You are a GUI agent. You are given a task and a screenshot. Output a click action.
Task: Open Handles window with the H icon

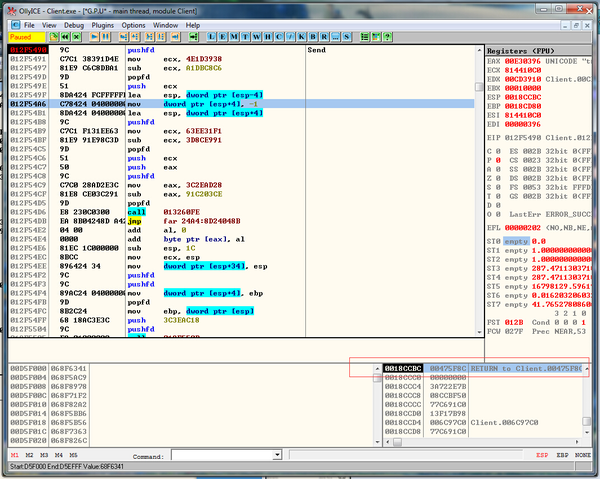[x=268, y=36]
